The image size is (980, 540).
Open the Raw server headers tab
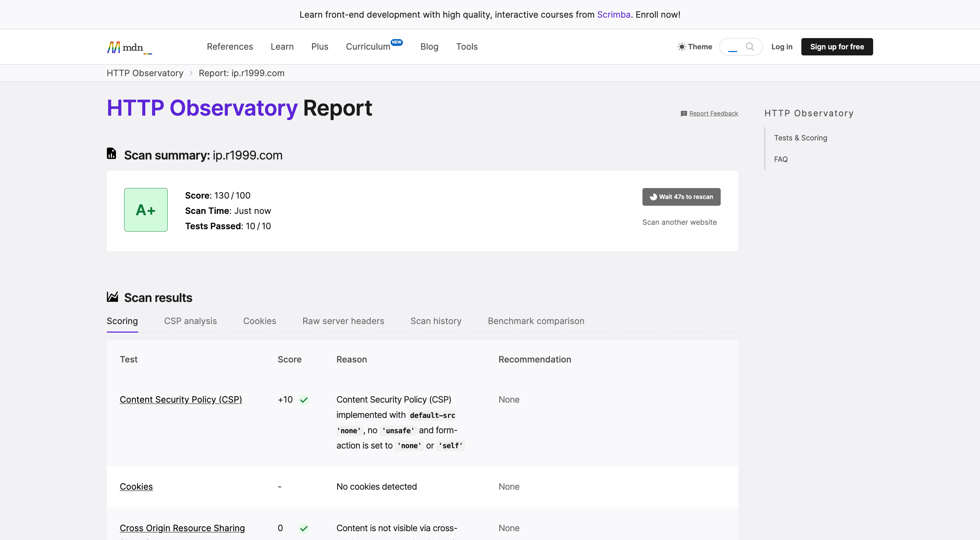(x=343, y=321)
